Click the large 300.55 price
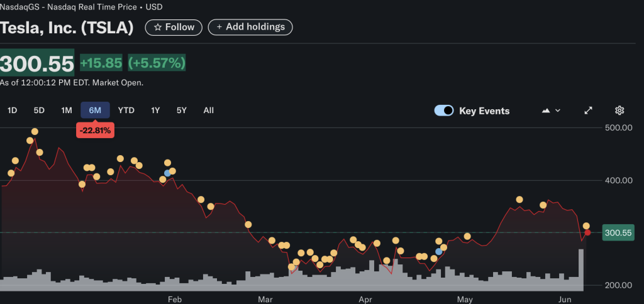644x304 pixels. point(37,63)
